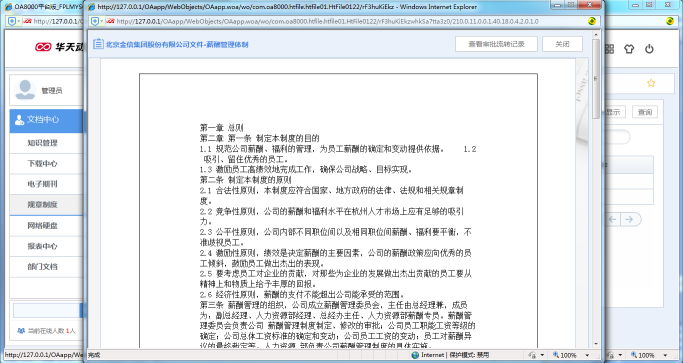The height and width of the screenshot is (363, 683).
Task: Click the next page arrow in the back window
Action: click(x=629, y=219)
